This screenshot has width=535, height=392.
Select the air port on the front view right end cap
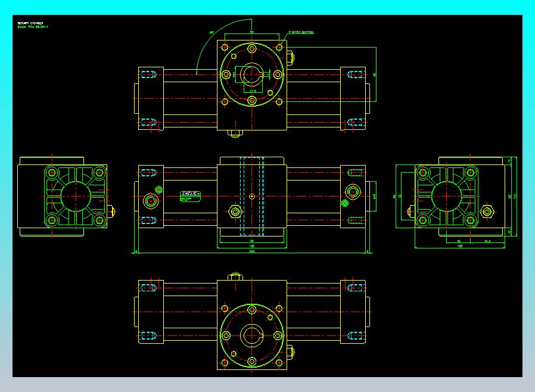tap(353, 192)
